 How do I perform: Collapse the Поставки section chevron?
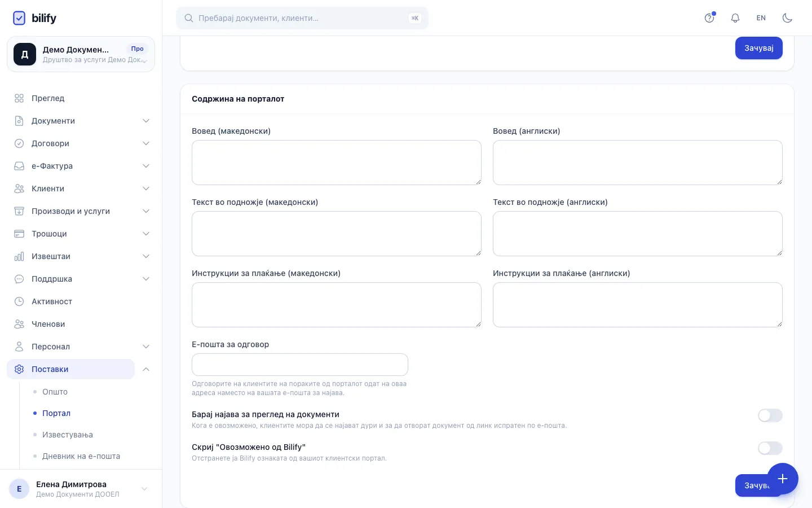pos(146,369)
